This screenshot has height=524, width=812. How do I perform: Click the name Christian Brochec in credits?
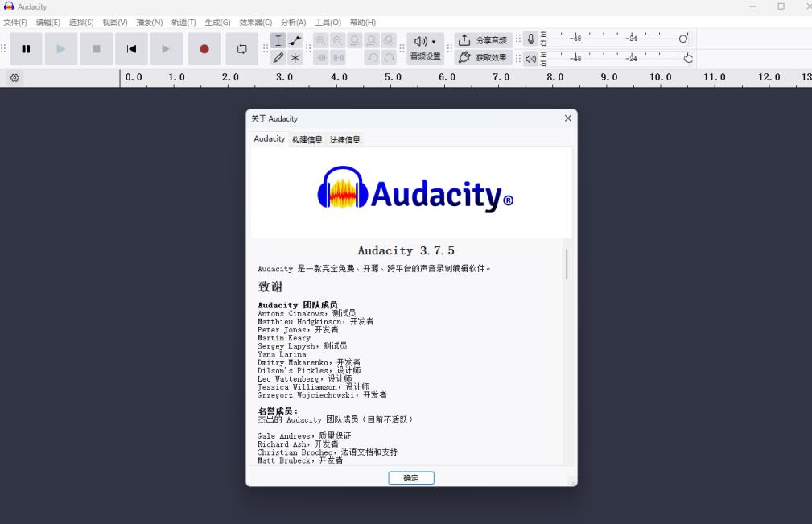coord(295,452)
